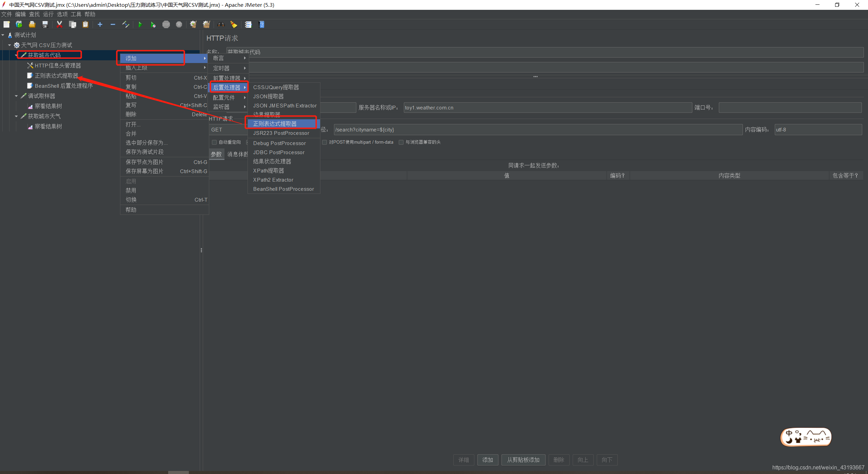
Task: Click the Cut scissors toolbar icon
Action: click(59, 24)
